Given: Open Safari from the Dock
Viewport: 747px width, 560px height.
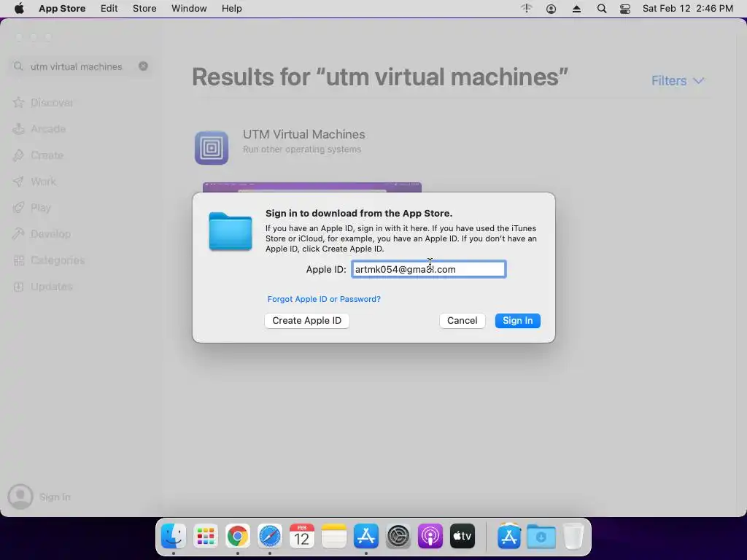Looking at the screenshot, I should 270,536.
